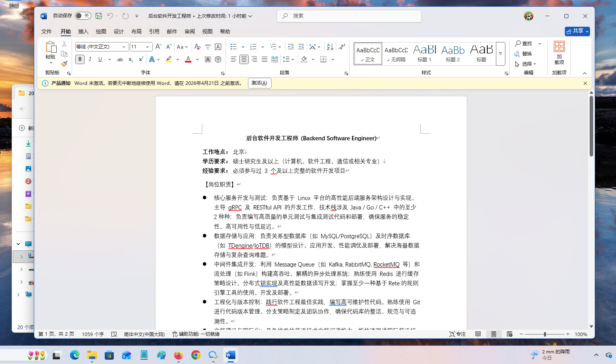Apply the superscript format

[x=141, y=59]
